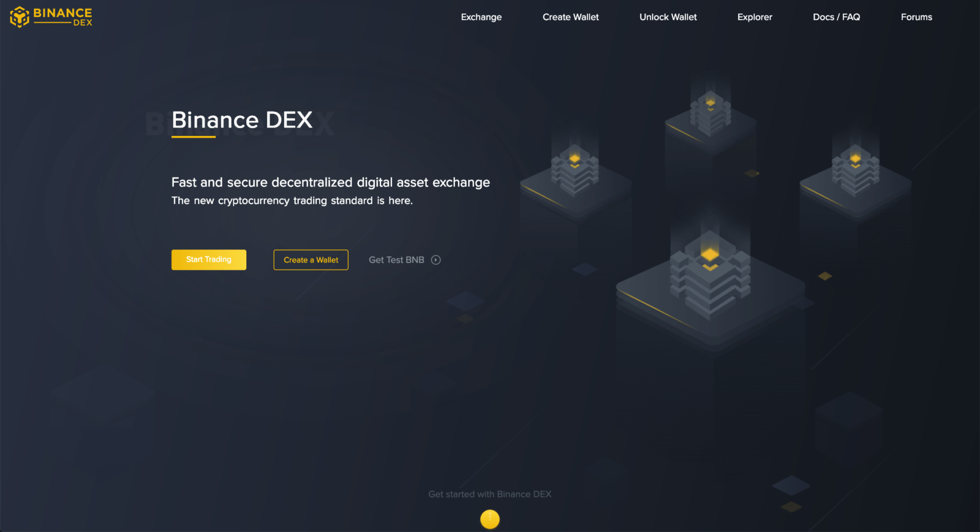Go to Unlock Wallet
980x532 pixels.
point(668,17)
